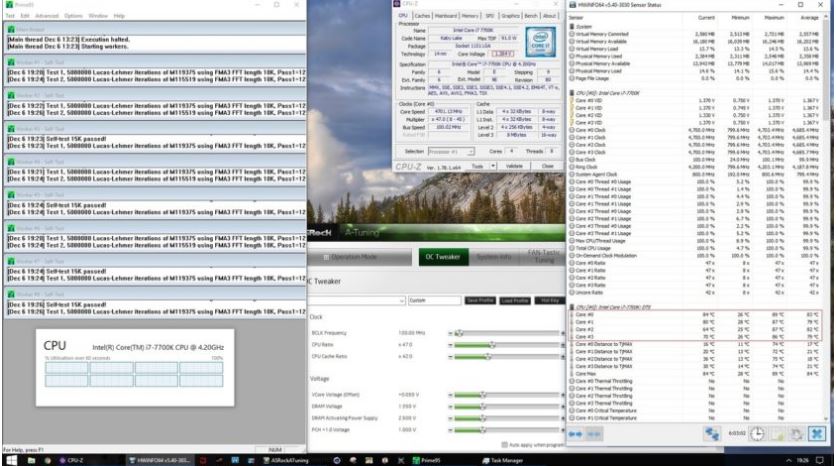The image size is (836, 466).
Task: Open the CPU-Z Tools dropdown arrow
Action: 493,166
